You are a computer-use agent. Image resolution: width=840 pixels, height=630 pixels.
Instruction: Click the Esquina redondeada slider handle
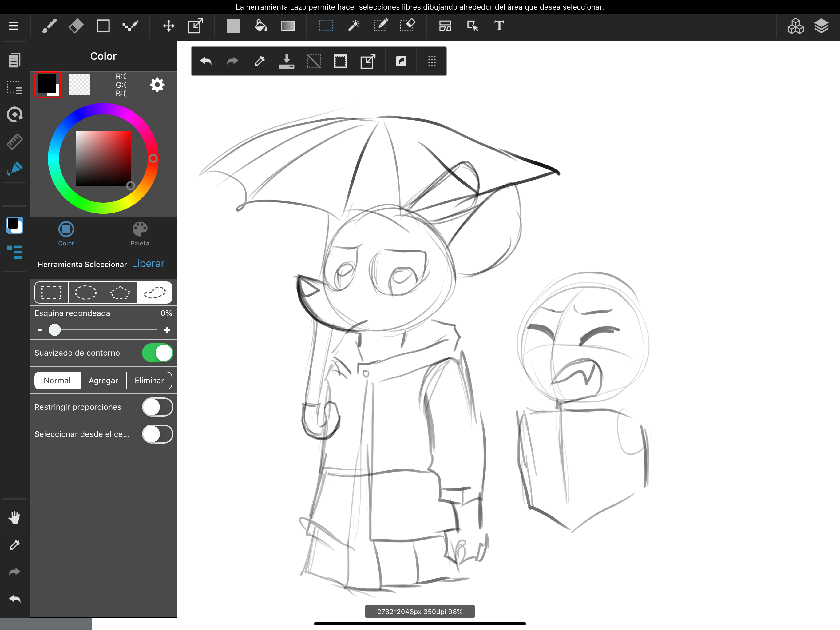(x=55, y=330)
